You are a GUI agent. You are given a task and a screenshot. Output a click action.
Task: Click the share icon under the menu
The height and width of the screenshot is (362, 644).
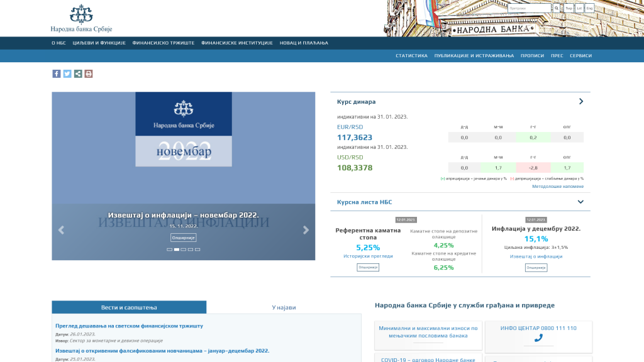[x=77, y=74]
